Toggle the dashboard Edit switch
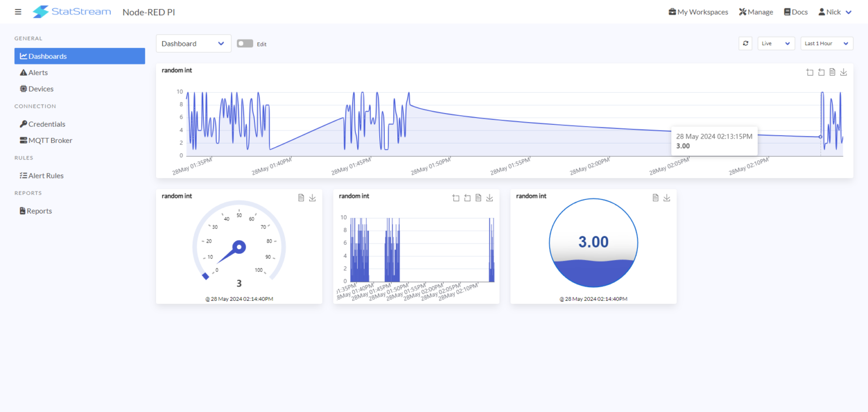Viewport: 868px width, 412px height. coord(245,44)
